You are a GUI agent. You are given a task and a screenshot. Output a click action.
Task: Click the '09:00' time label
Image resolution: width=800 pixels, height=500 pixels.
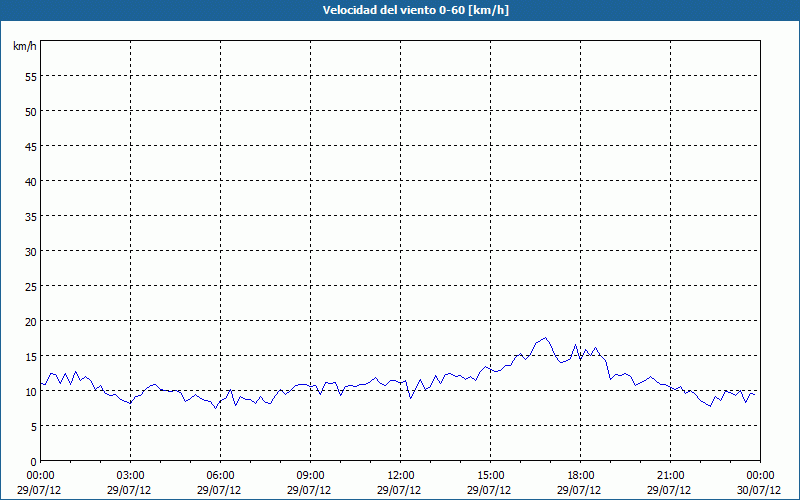point(310,476)
